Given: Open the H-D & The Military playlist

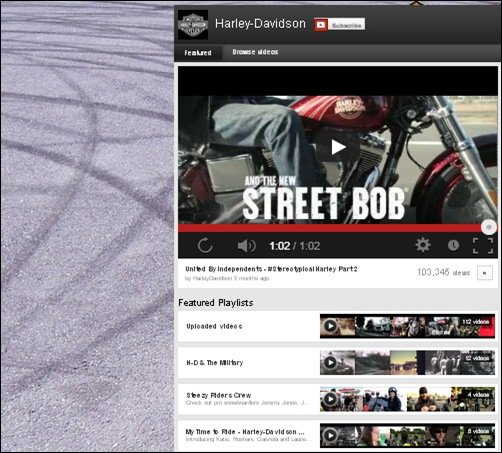Looking at the screenshot, I should tap(215, 363).
